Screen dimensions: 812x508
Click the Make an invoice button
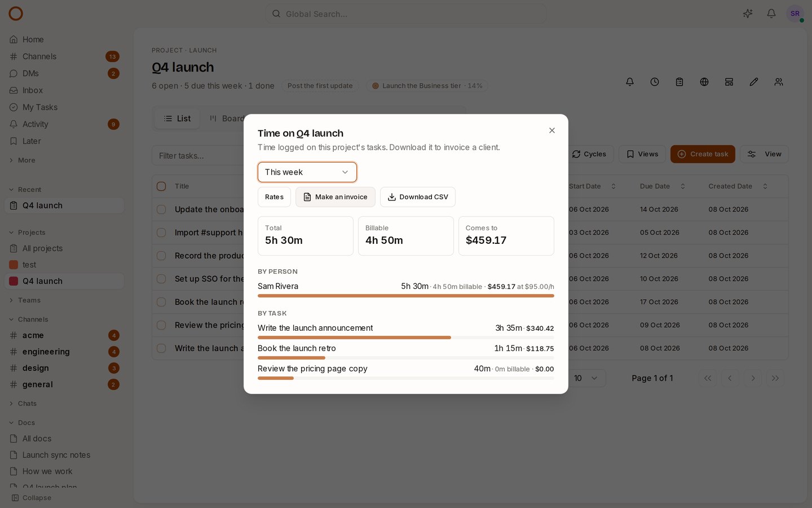pos(336,197)
